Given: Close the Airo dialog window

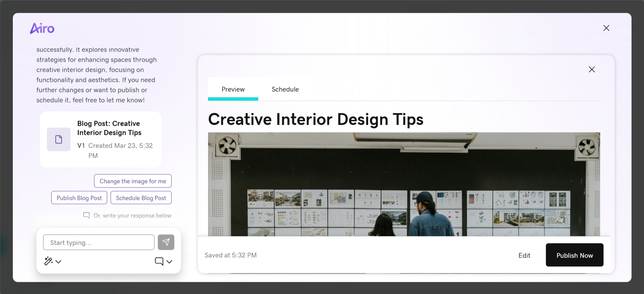Looking at the screenshot, I should [x=606, y=28].
